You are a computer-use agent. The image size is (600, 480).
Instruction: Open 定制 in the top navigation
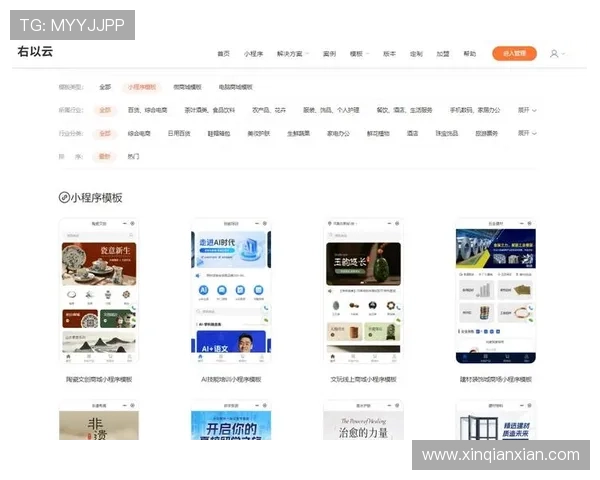click(x=416, y=54)
